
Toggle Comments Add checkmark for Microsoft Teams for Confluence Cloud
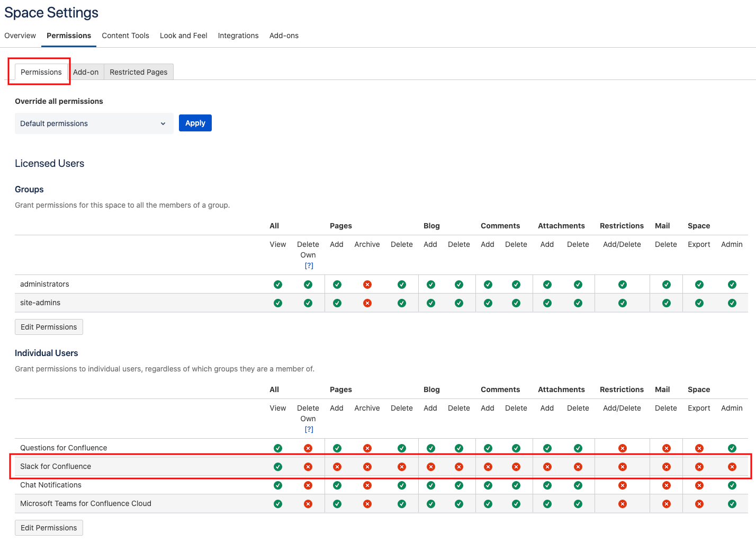488,503
